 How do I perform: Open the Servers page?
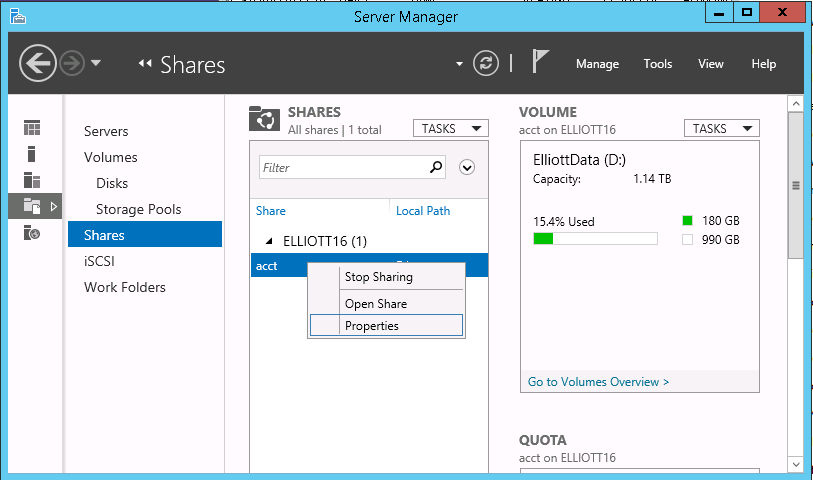(x=106, y=131)
